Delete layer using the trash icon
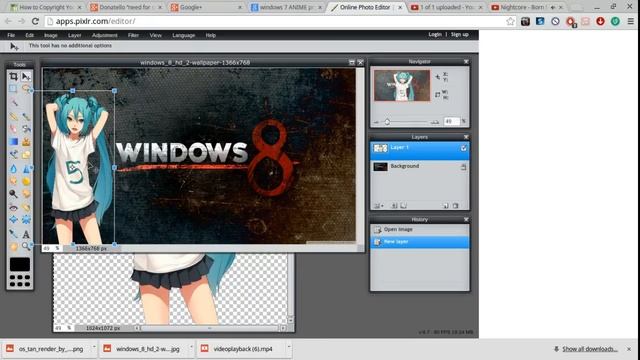The width and height of the screenshot is (640, 360). 456,206
